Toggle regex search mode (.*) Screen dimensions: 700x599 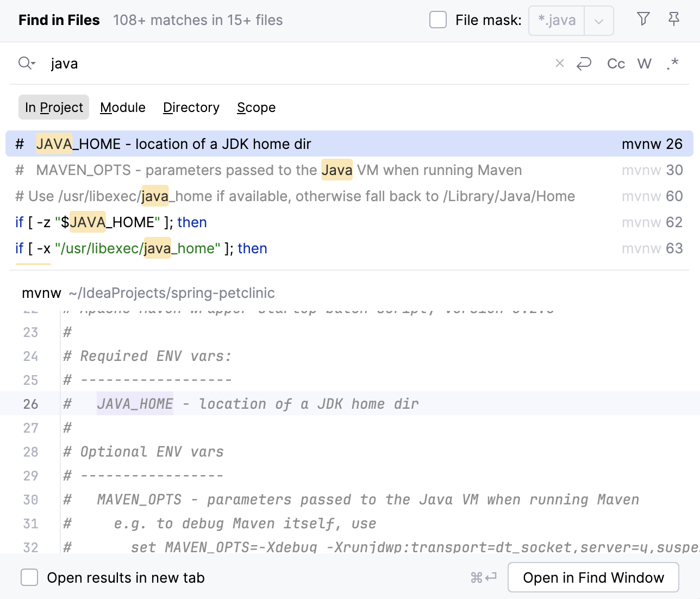(x=672, y=64)
